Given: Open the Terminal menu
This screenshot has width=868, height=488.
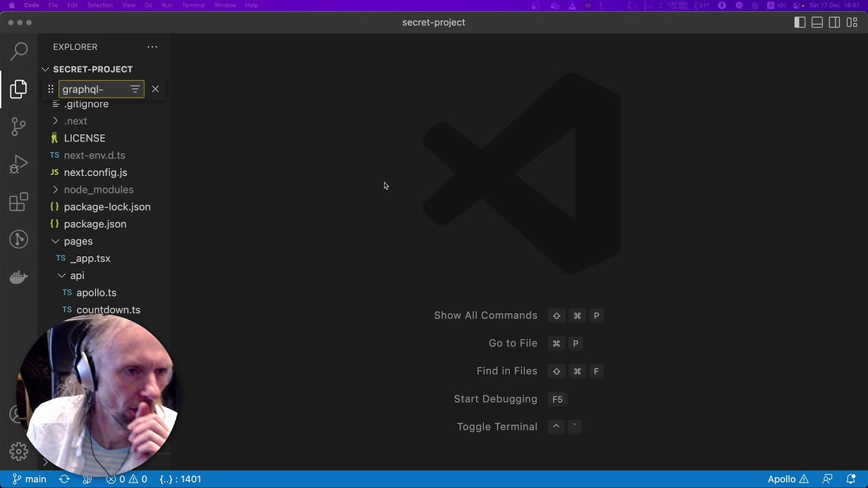Looking at the screenshot, I should pyautogui.click(x=193, y=5).
